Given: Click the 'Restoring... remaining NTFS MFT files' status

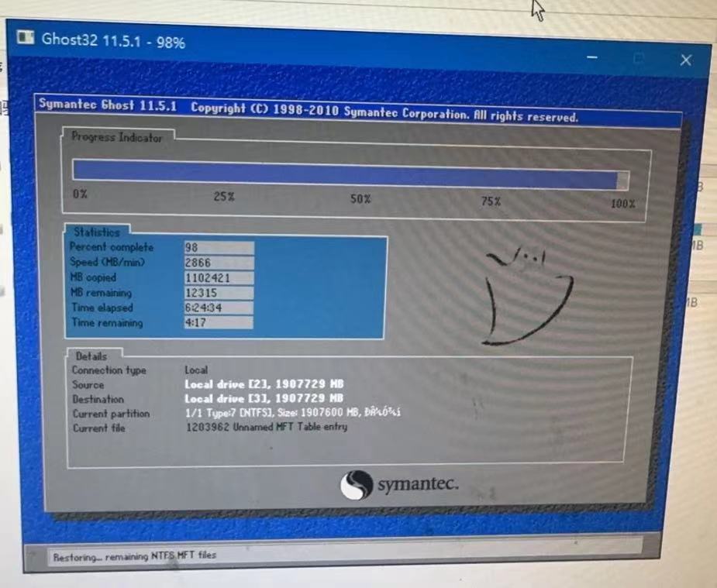Looking at the screenshot, I should pos(135,556).
